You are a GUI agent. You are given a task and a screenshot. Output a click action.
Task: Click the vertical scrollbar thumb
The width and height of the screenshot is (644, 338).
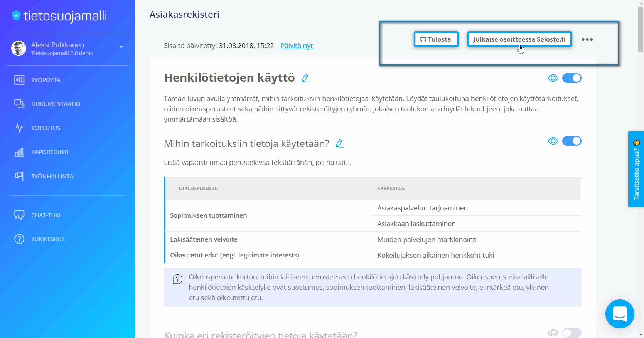(641, 29)
